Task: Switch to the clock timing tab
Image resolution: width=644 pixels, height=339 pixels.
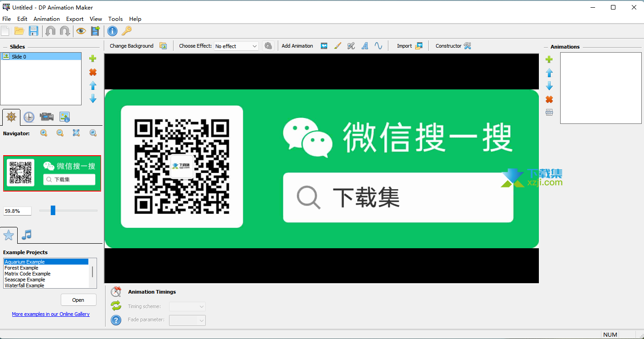Action: tap(29, 117)
